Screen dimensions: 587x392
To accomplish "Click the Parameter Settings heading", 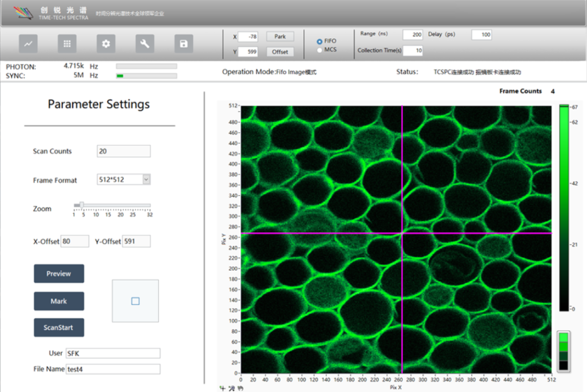I will tap(99, 104).
